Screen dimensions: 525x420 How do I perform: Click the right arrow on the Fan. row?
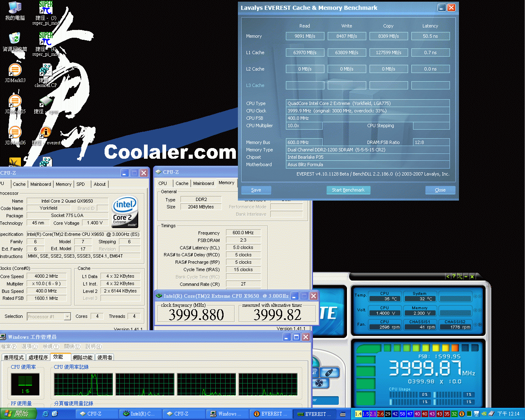click(480, 324)
